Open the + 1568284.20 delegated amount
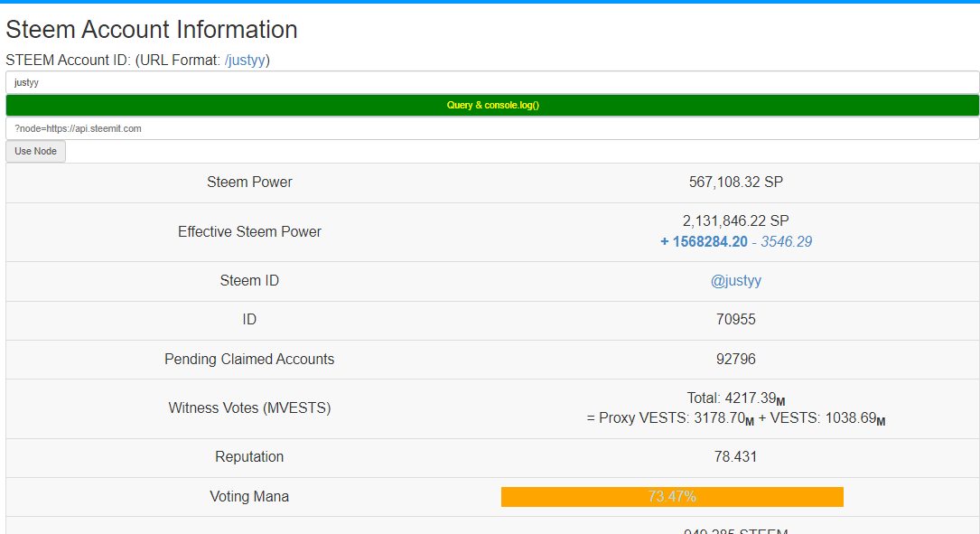Image resolution: width=980 pixels, height=534 pixels. [704, 241]
